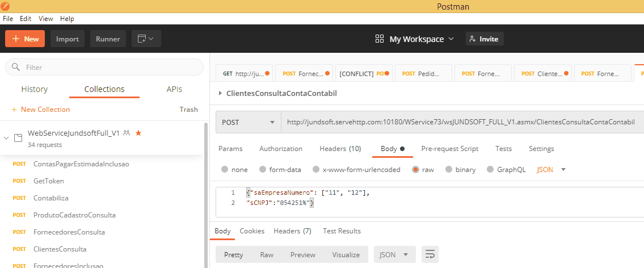Open the JSON body format dropdown
The width and height of the screenshot is (644, 268).
[551, 169]
